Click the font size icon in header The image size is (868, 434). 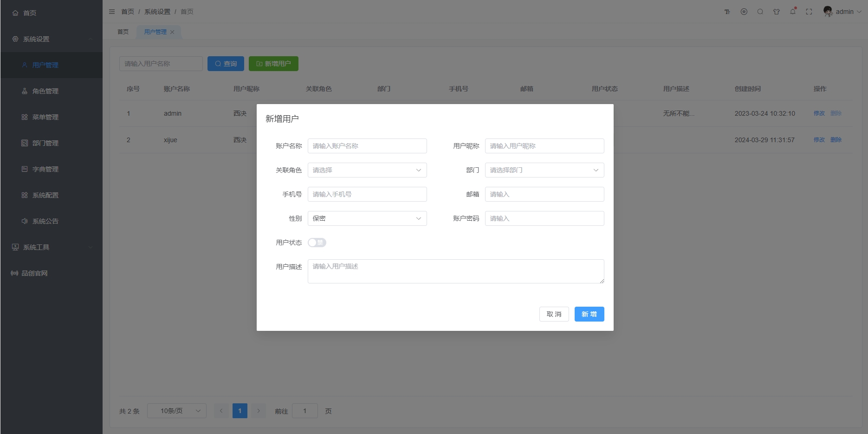pyautogui.click(x=727, y=12)
